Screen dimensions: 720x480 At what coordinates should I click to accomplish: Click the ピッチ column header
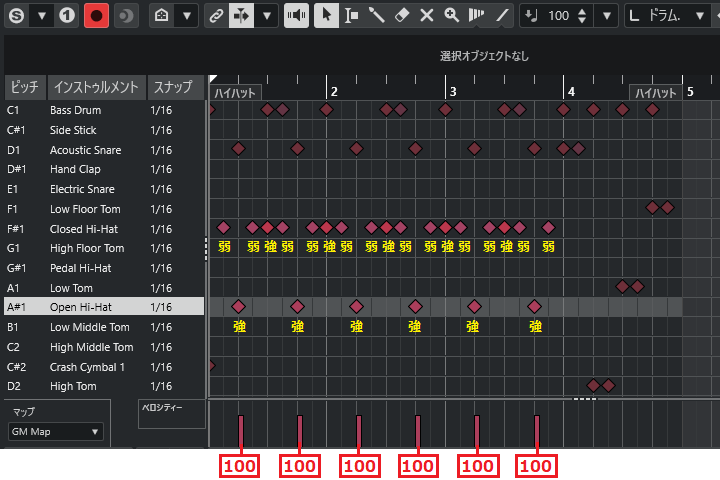point(25,87)
